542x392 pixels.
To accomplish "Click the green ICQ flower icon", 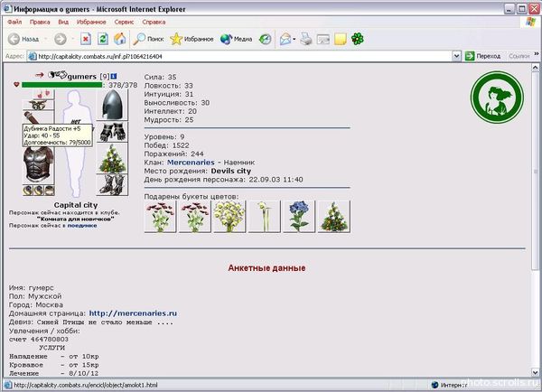I will coord(358,39).
